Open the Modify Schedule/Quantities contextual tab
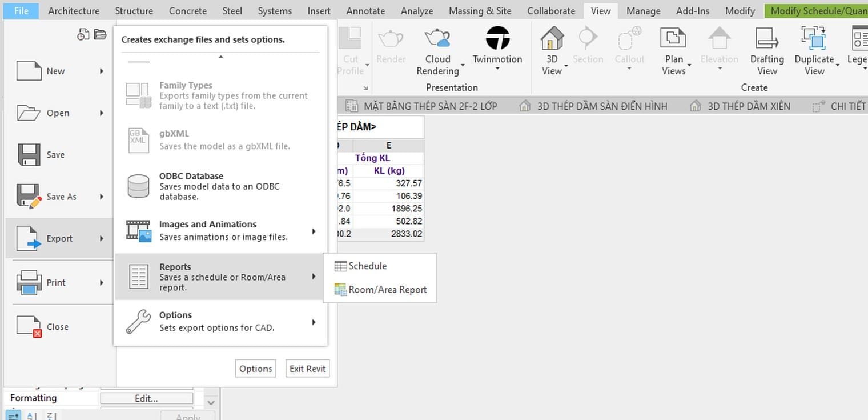The height and width of the screenshot is (420, 868). pos(818,10)
